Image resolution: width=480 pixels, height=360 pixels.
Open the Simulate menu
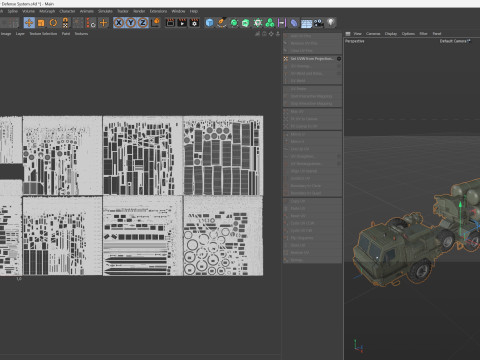(105, 11)
